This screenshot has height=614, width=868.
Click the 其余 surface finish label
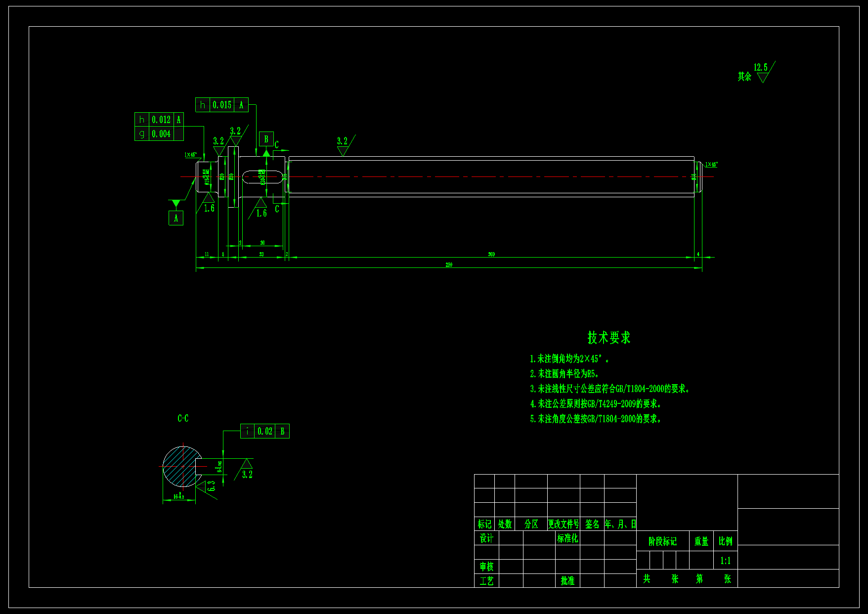[744, 76]
